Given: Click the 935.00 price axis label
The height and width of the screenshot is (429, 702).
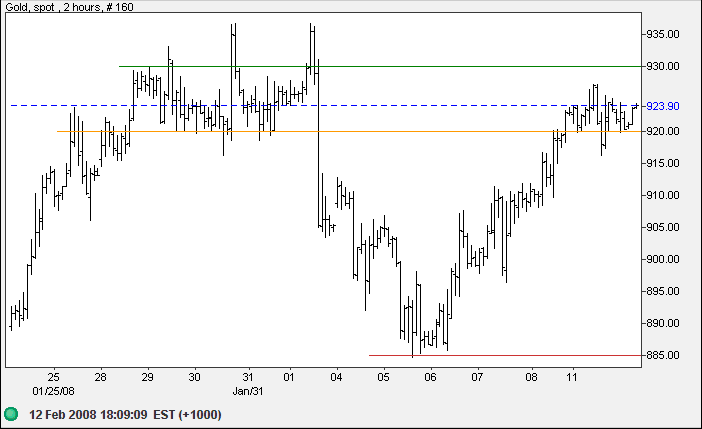Looking at the screenshot, I should click(x=663, y=34).
